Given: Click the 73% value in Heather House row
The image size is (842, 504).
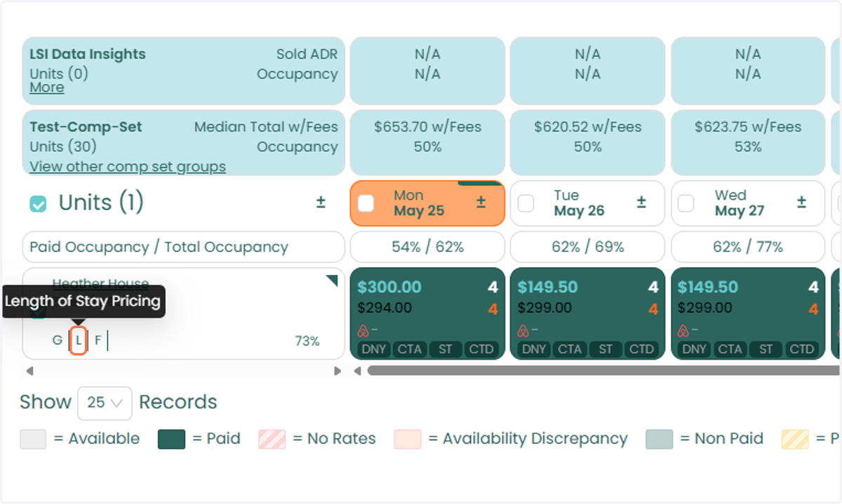Looking at the screenshot, I should pyautogui.click(x=307, y=341).
